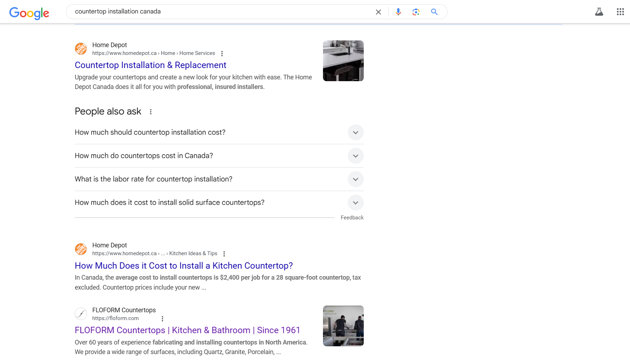Click into the search text field
The height and width of the screenshot is (364, 630).
pyautogui.click(x=220, y=12)
